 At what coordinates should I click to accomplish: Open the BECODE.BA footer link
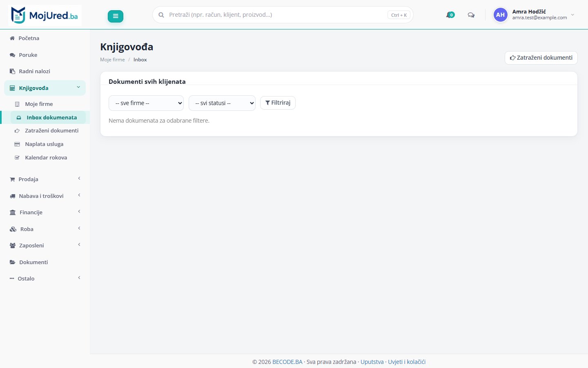click(x=287, y=362)
